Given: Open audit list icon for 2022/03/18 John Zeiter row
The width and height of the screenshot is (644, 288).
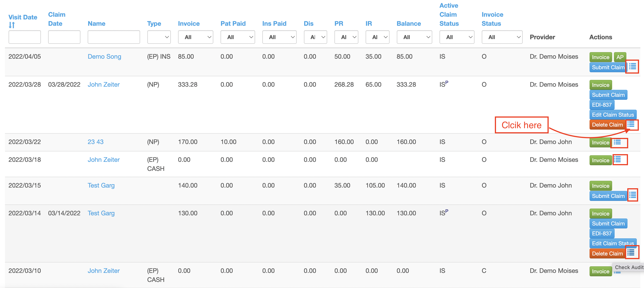Looking at the screenshot, I should (617, 159).
